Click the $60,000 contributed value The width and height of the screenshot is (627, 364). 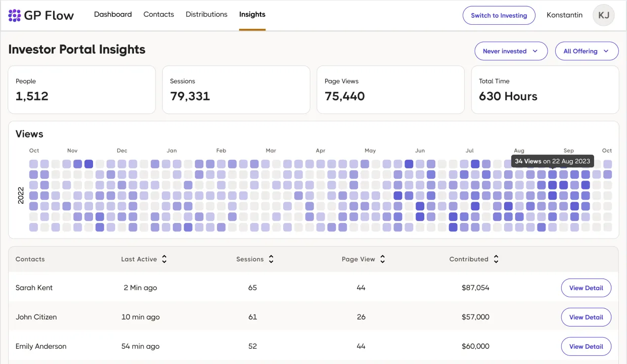[475, 346]
